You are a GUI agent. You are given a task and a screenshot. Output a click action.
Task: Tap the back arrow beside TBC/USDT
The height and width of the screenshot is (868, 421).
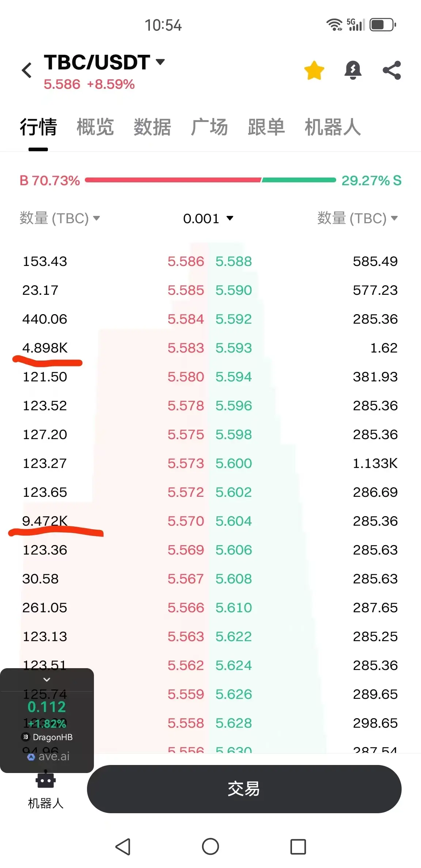tap(27, 70)
